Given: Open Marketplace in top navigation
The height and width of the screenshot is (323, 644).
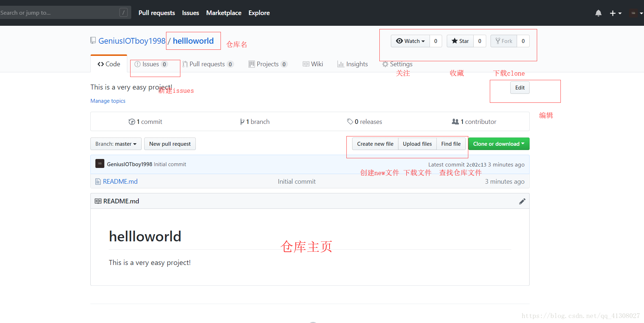Looking at the screenshot, I should 224,13.
